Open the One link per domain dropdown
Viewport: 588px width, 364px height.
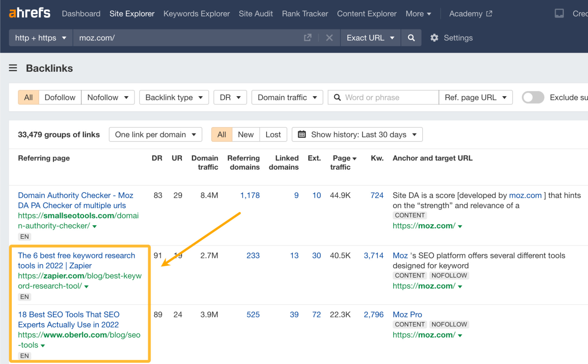155,134
